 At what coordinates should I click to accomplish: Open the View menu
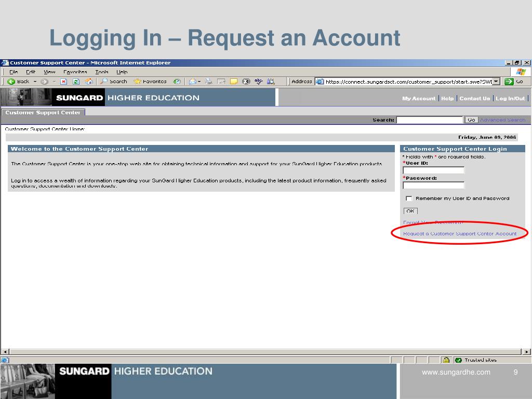tap(49, 72)
